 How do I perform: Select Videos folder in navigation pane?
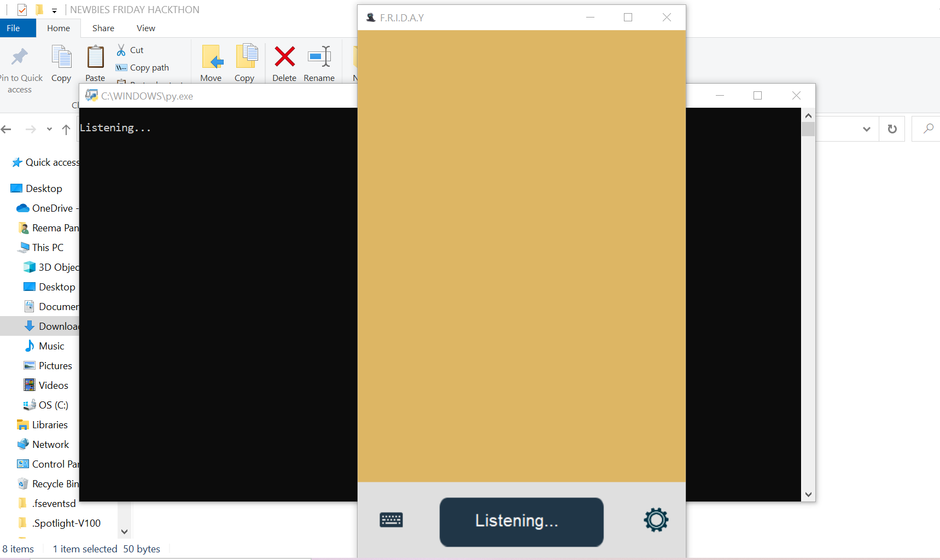pos(46,386)
